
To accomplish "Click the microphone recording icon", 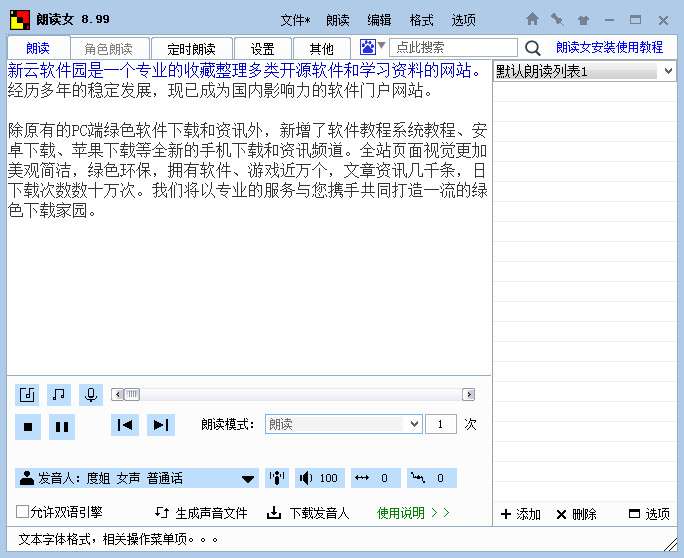I will coord(91,394).
